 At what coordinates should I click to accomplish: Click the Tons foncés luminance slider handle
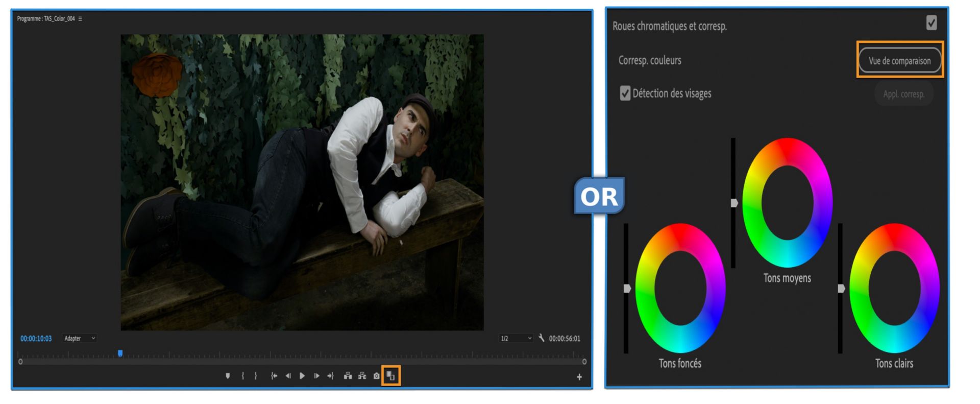627,289
